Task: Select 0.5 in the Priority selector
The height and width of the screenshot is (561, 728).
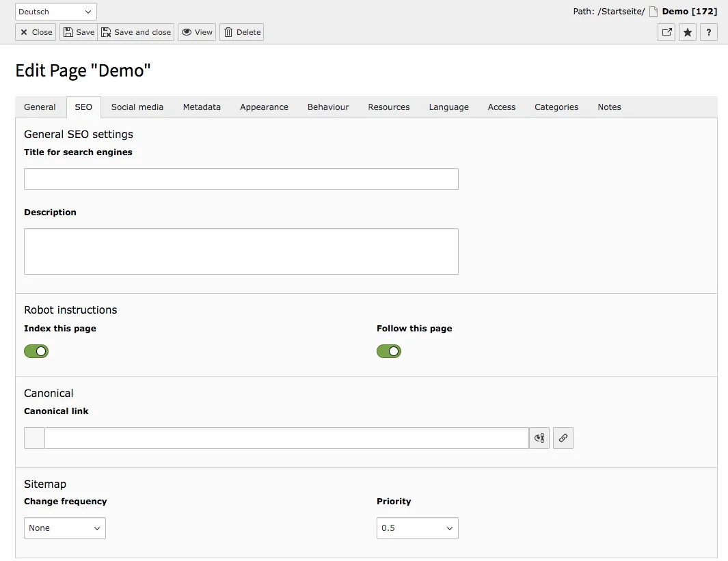Action: [x=417, y=528]
